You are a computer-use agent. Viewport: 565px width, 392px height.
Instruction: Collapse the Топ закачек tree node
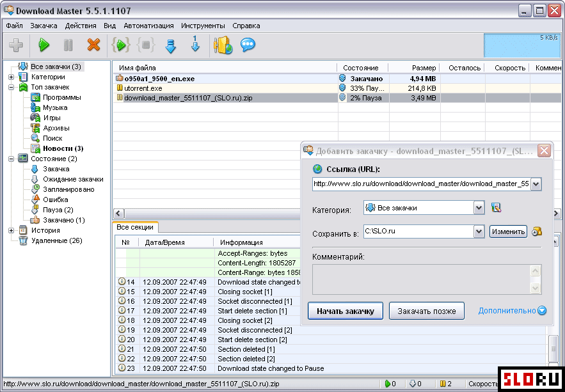click(11, 87)
